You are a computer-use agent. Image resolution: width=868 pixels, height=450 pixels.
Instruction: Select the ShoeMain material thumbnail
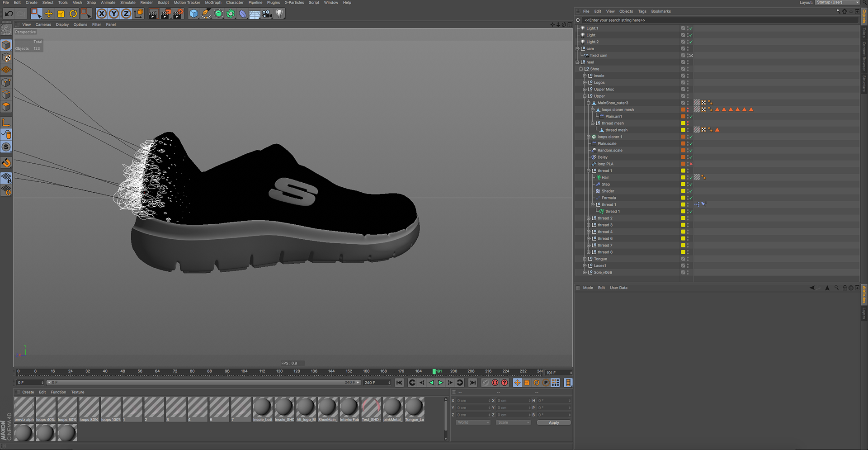point(327,409)
